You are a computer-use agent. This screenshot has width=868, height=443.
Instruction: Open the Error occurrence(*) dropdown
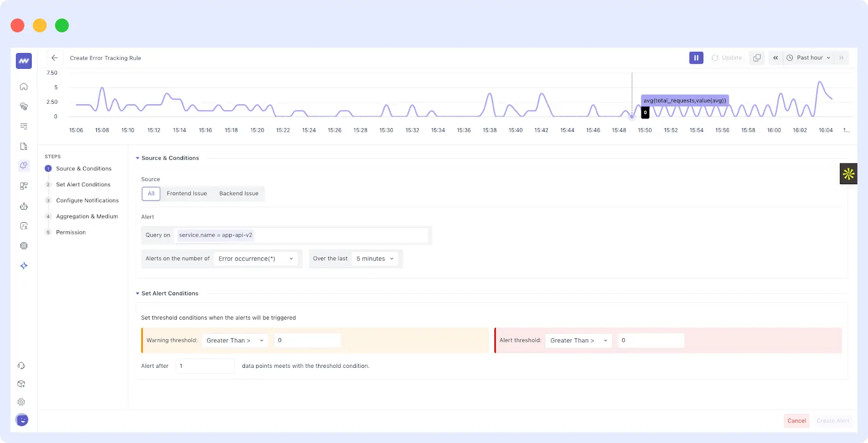256,259
